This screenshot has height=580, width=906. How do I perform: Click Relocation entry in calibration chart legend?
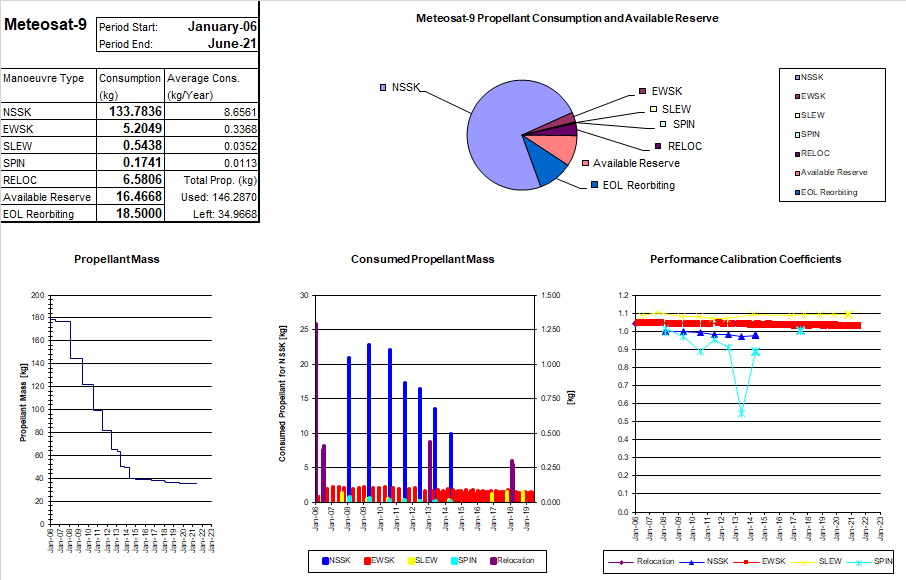point(641,562)
